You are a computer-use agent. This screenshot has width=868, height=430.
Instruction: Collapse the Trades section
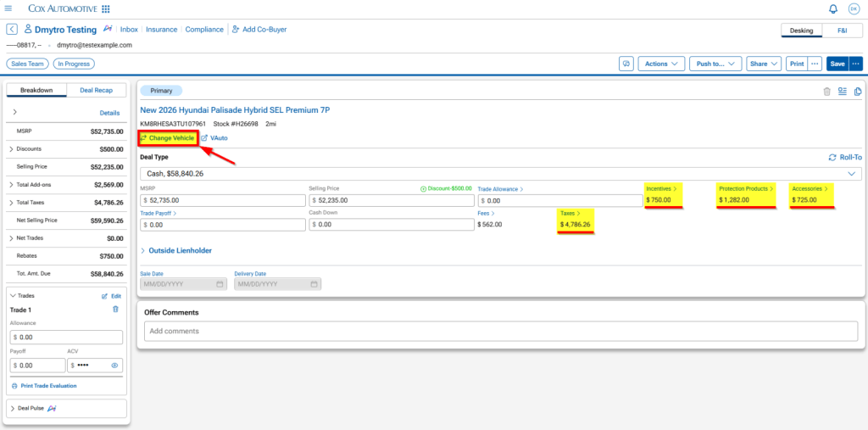pos(13,296)
